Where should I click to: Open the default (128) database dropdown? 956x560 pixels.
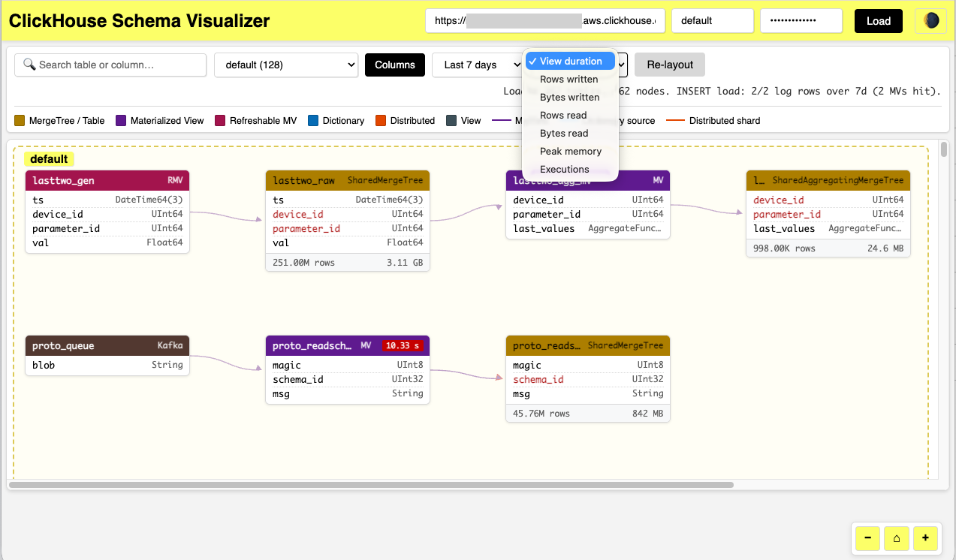tap(286, 65)
